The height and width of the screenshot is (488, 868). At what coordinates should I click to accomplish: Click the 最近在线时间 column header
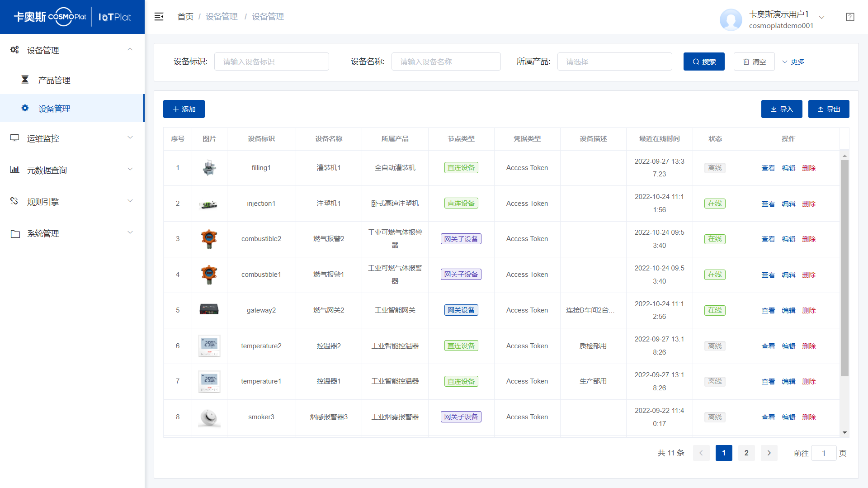[x=659, y=139]
